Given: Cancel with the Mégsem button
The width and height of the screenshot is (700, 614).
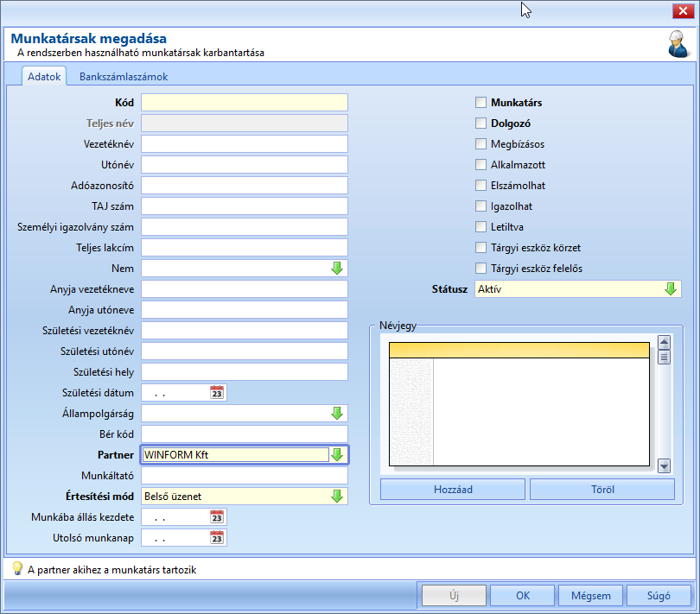Looking at the screenshot, I should (590, 595).
